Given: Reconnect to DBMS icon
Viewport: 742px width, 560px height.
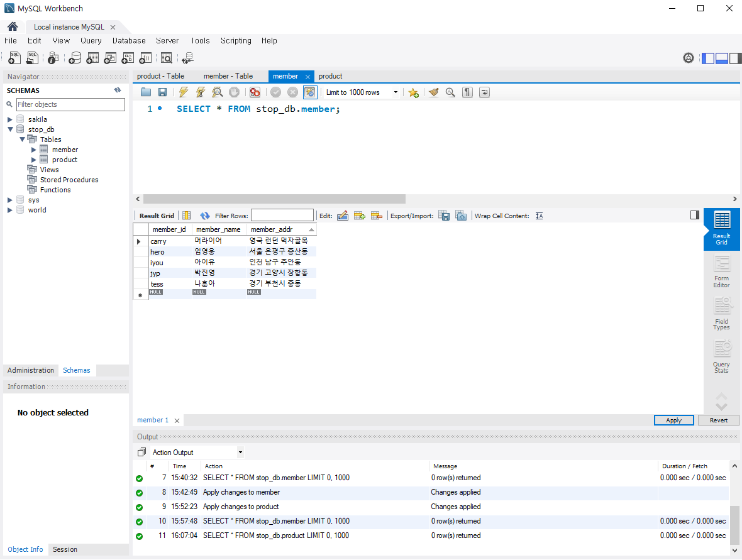Looking at the screenshot, I should [x=188, y=58].
